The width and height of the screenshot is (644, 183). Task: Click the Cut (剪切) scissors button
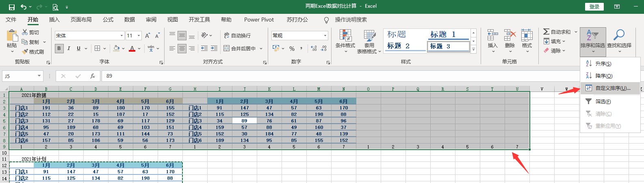[30, 32]
